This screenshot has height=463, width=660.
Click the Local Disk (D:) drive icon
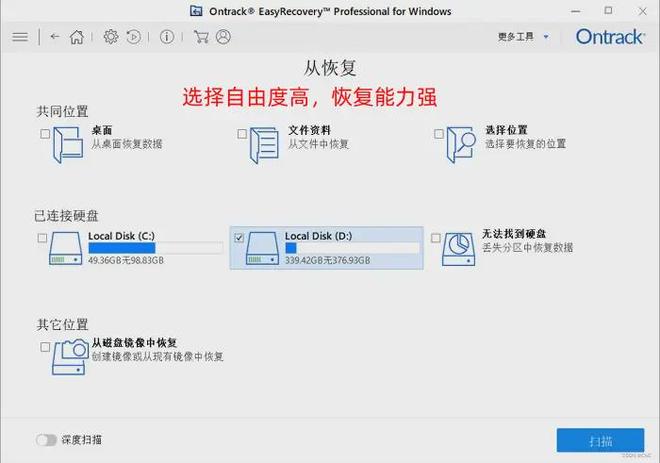[262, 248]
